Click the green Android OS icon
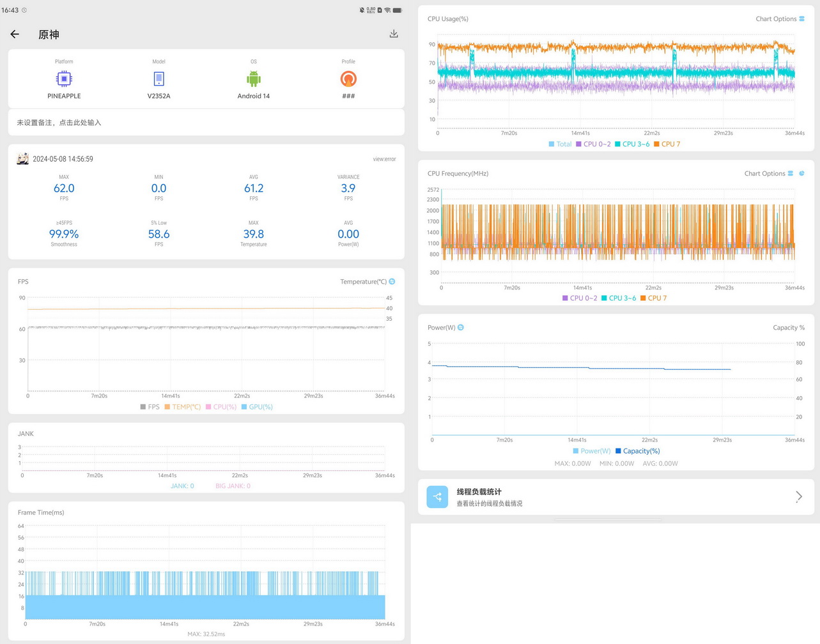The image size is (820, 644). 254,79
